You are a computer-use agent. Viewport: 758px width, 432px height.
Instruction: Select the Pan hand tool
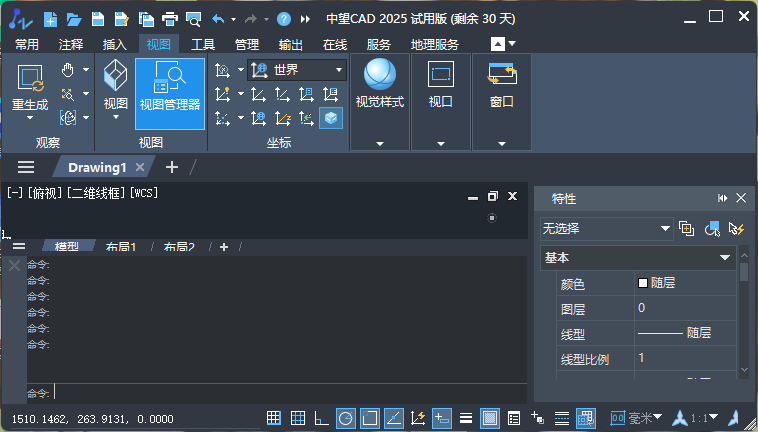pos(68,70)
